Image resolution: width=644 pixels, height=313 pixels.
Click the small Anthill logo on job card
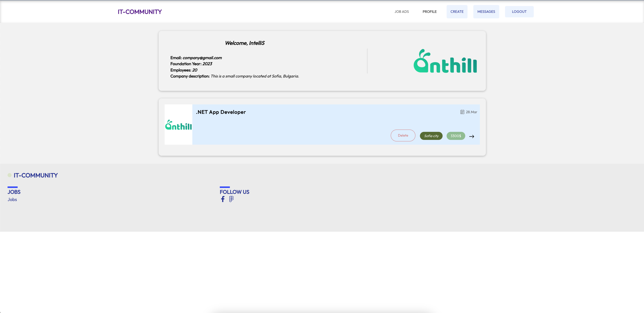click(x=178, y=125)
